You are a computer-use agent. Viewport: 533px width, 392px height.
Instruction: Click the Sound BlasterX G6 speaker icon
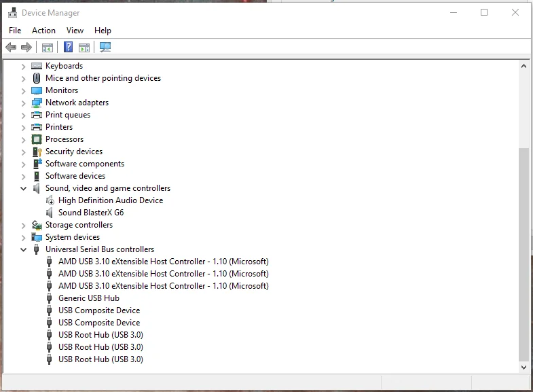coord(50,213)
